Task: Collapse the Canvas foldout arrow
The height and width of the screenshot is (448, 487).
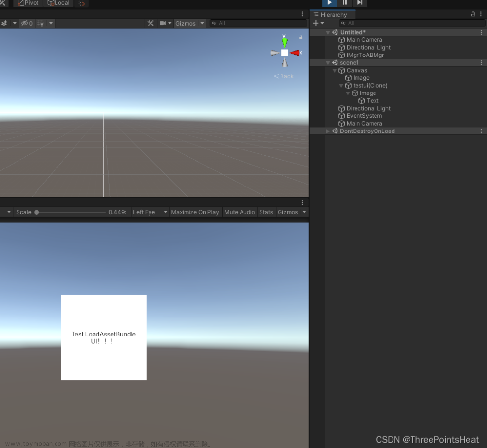Action: [x=335, y=71]
